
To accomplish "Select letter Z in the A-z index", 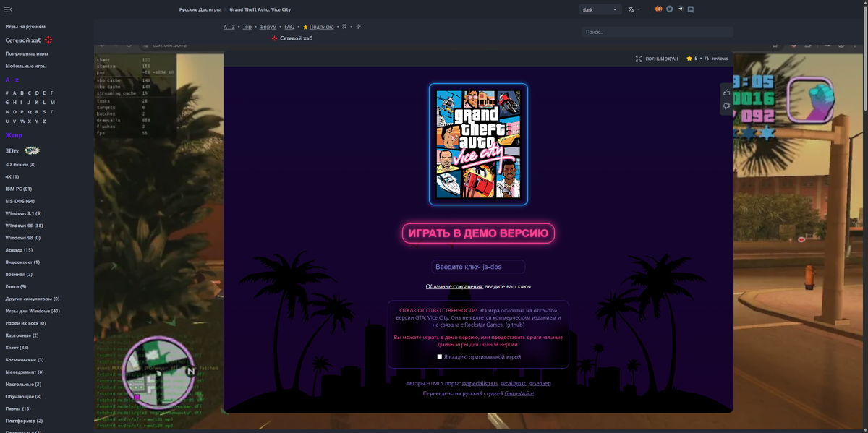I will [44, 121].
